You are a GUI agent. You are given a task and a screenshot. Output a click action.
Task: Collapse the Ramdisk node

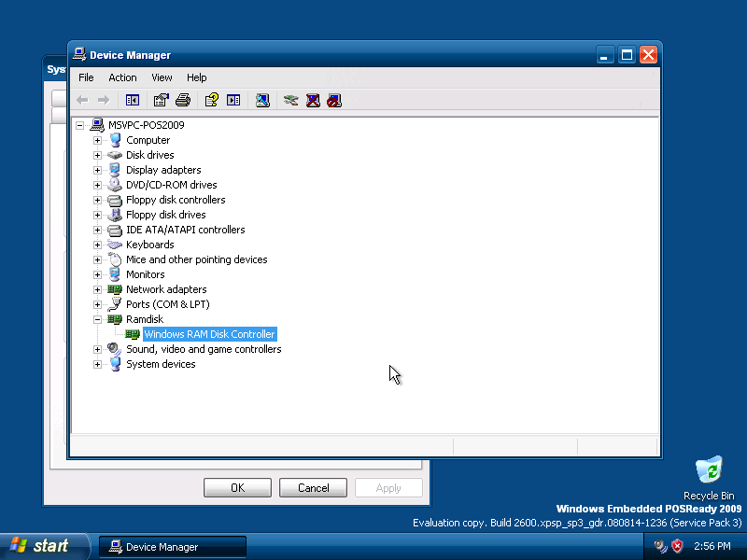[x=97, y=319]
